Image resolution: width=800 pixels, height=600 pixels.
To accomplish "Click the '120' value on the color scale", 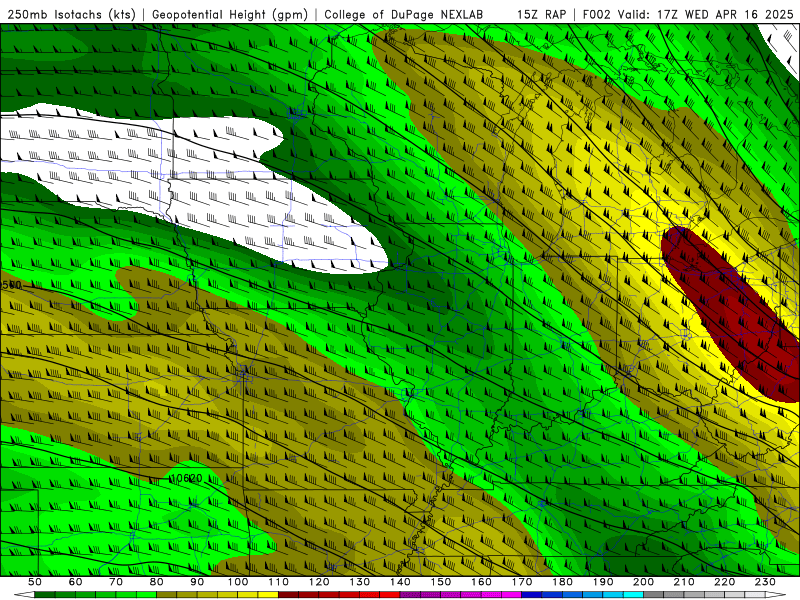I will click(319, 582).
